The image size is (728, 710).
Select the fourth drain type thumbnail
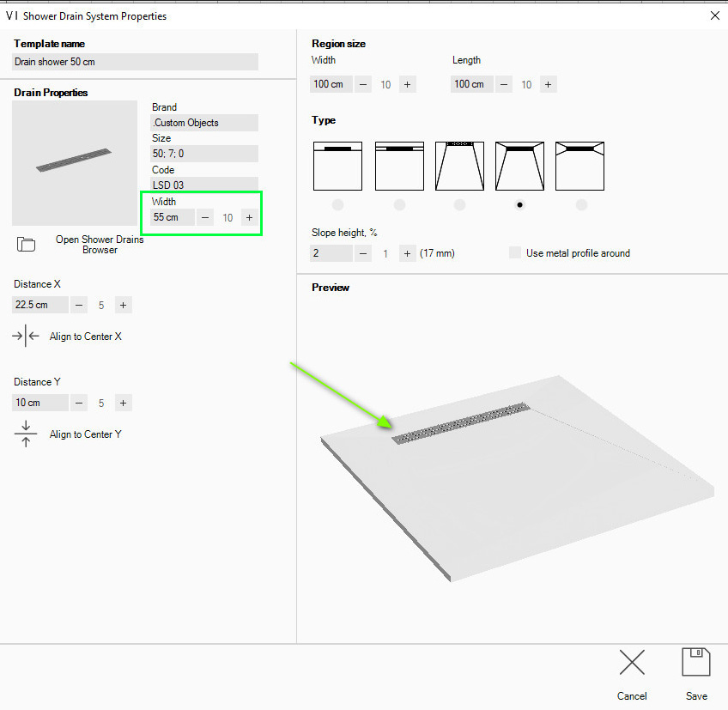519,167
